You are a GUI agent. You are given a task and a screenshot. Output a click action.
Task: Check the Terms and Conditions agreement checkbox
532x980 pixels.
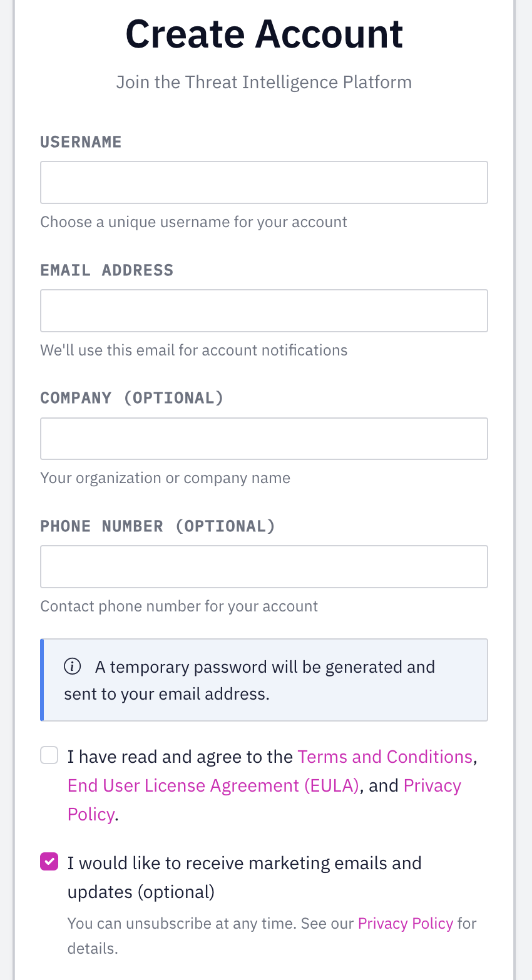(x=49, y=755)
